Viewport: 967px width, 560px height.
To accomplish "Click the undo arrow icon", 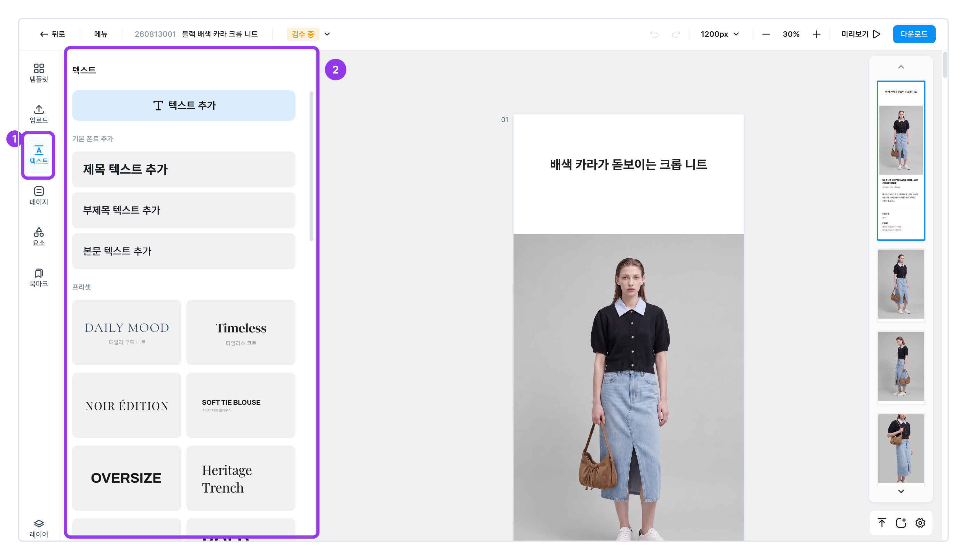I will (x=654, y=34).
